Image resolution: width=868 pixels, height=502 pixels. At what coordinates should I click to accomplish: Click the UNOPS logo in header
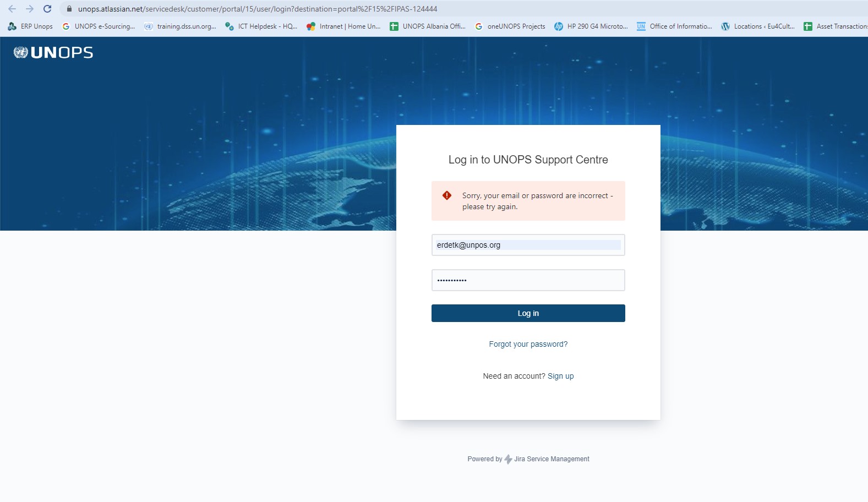tap(53, 52)
